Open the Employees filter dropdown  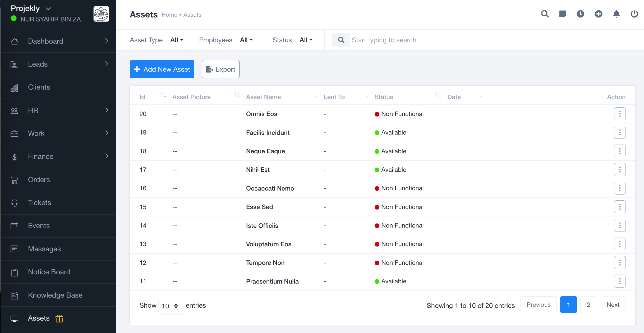(246, 40)
